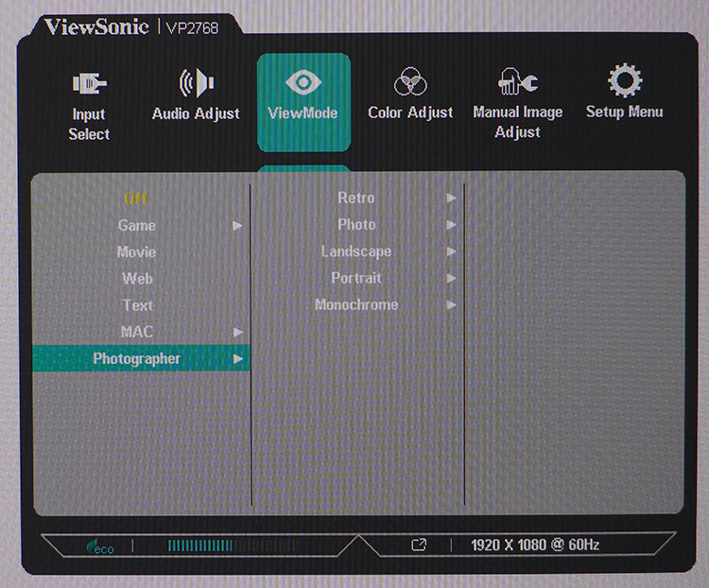Screen dimensions: 709x588
Task: Expand the Landscape submenu arrow
Action: click(x=451, y=251)
